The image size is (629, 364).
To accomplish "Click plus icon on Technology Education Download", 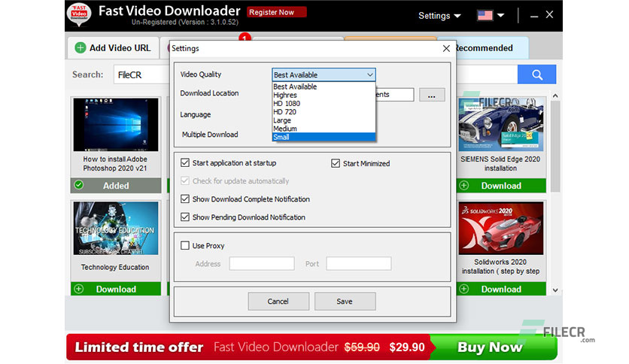I will click(x=79, y=289).
